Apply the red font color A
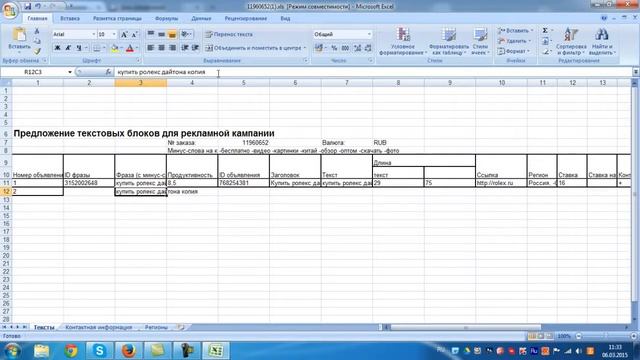Image resolution: width=640 pixels, height=360 pixels. point(129,48)
